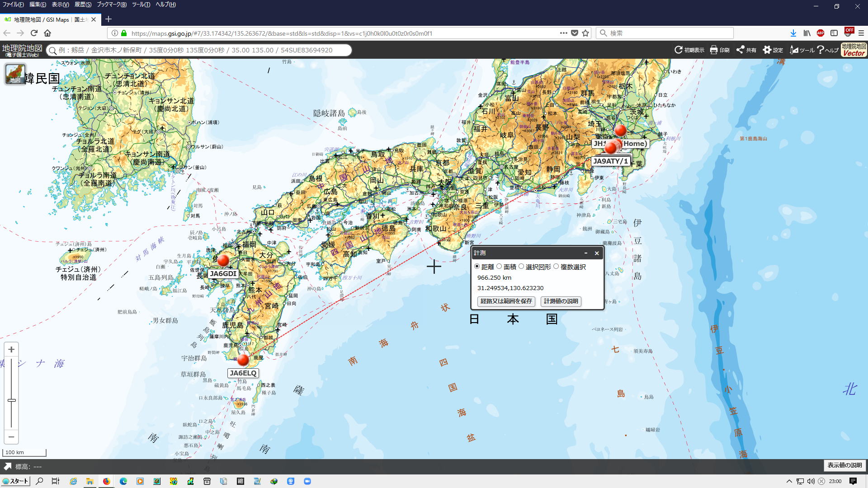
Task: Select the 距離 distance radio button
Action: 477,267
